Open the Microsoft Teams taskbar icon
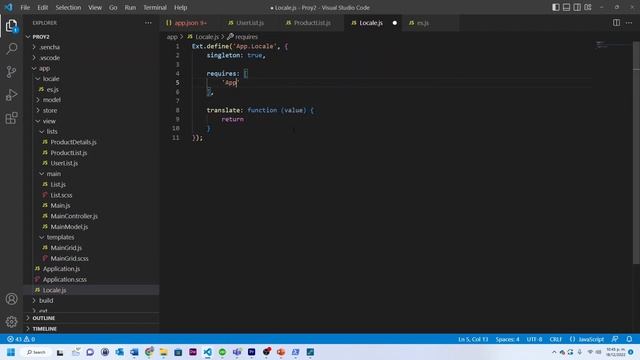640x360 pixels. pyautogui.click(x=237, y=352)
